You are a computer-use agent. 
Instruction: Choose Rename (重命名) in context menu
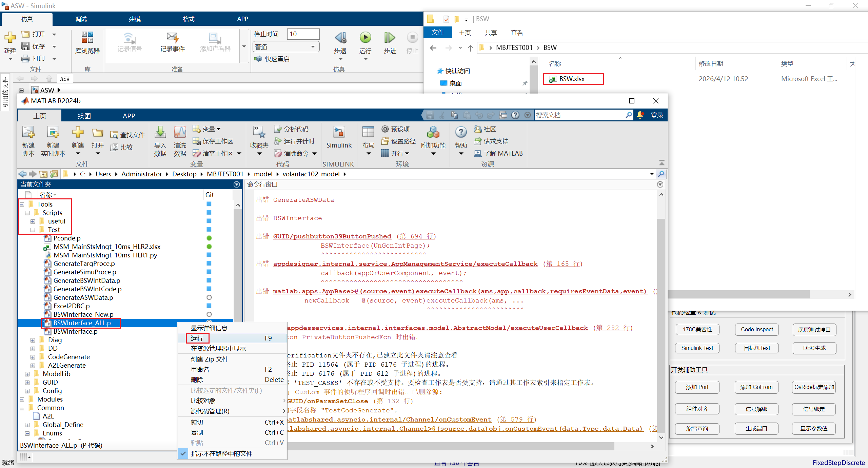pos(232,370)
